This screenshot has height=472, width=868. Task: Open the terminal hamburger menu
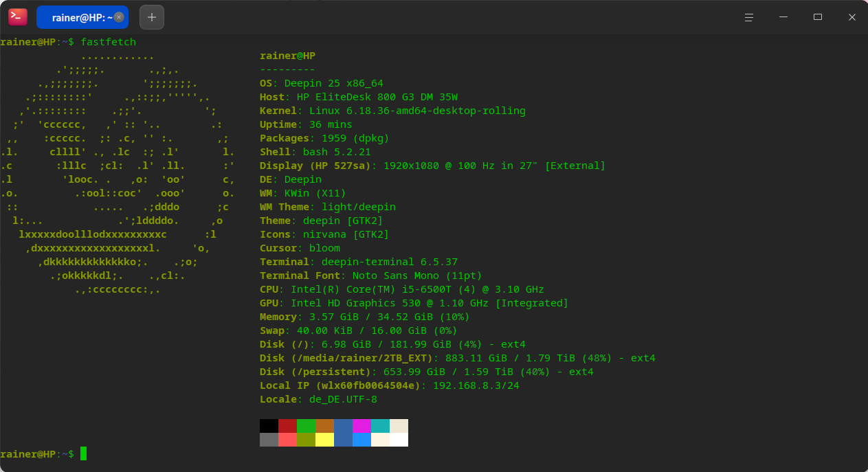click(x=749, y=17)
